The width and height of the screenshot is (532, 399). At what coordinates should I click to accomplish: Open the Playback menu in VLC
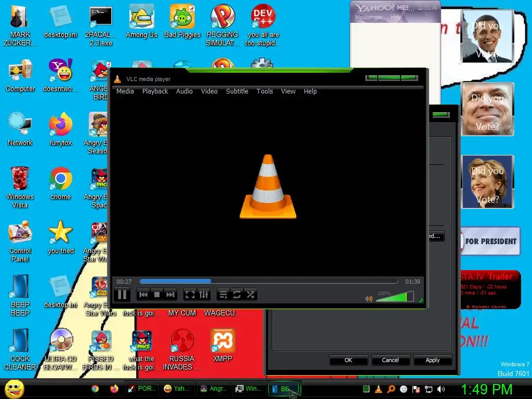[155, 91]
